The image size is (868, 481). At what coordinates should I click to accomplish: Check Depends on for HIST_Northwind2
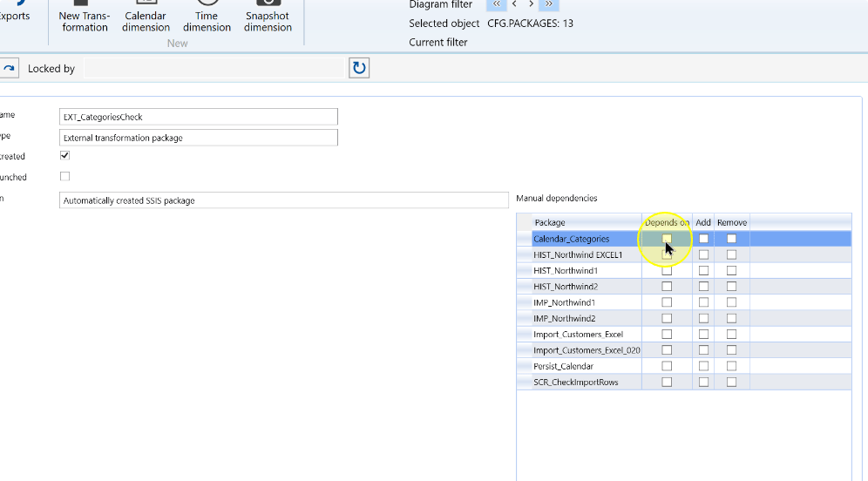(667, 287)
